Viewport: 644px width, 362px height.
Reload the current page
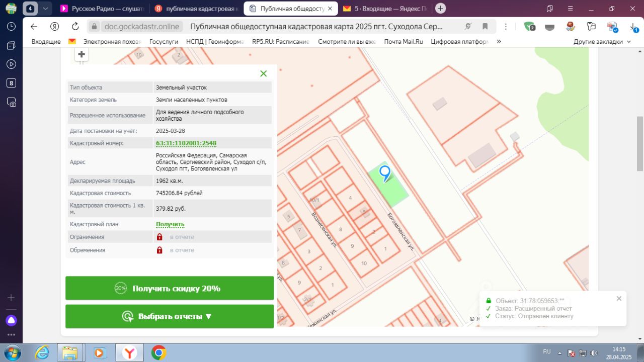75,27
